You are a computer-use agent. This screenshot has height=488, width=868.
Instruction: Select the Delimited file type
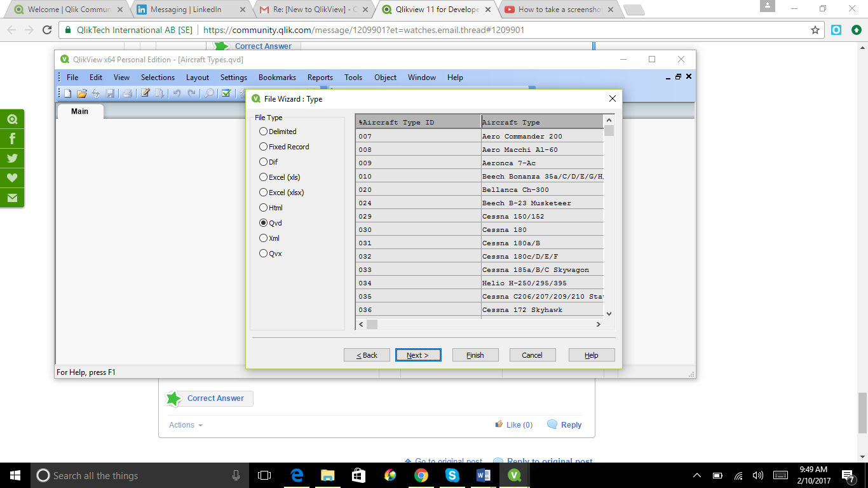278,132
